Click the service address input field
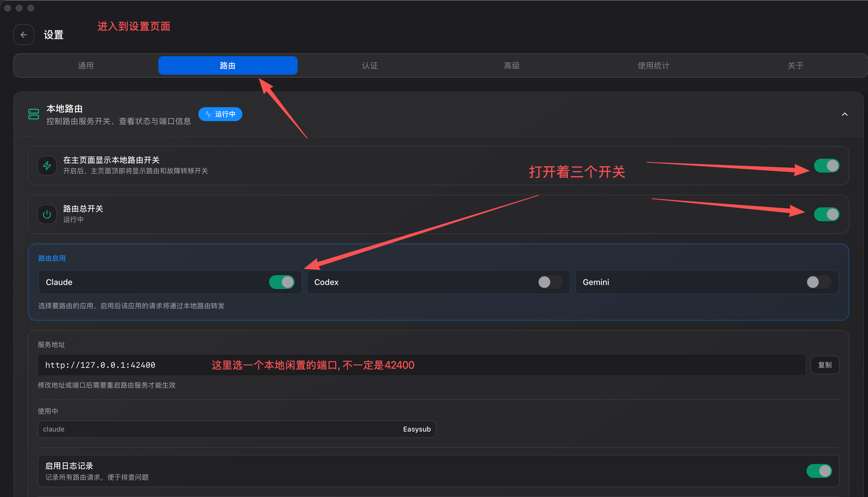Screen dimensions: 868x497 (422, 365)
